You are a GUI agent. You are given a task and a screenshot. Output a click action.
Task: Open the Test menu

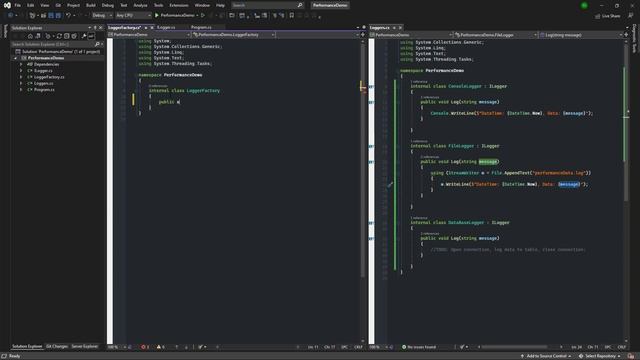[x=124, y=5]
